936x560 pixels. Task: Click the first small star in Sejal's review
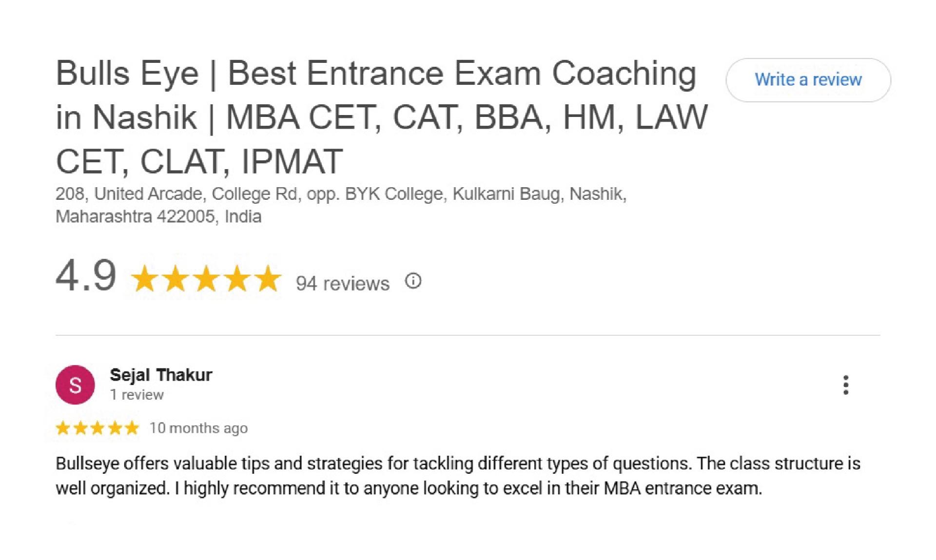(x=63, y=428)
